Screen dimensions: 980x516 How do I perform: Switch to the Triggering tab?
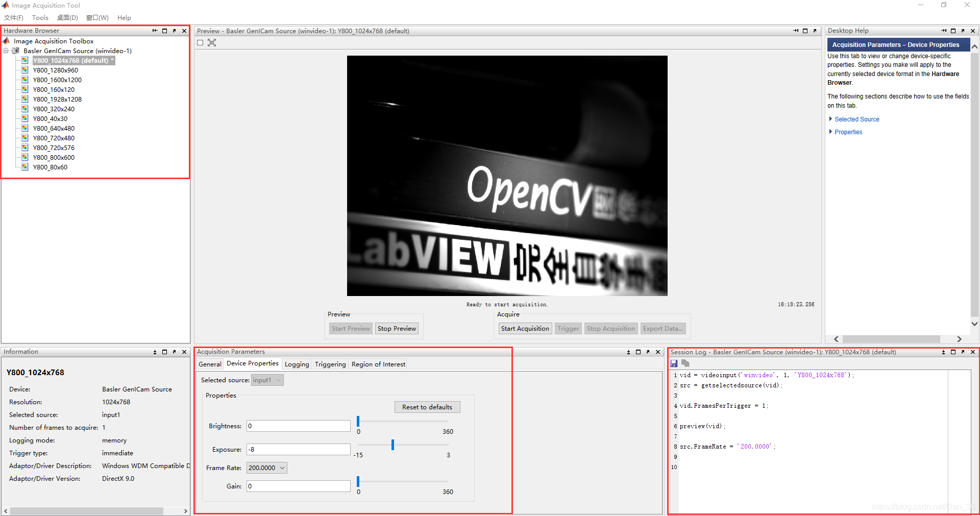tap(330, 364)
